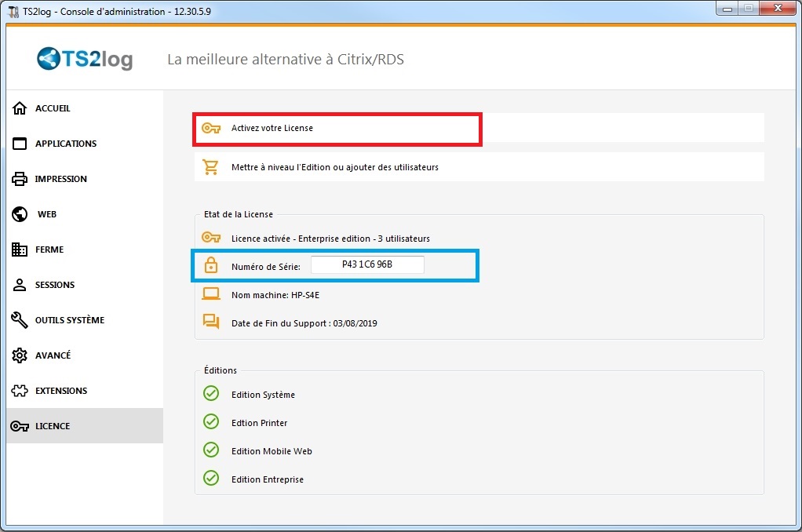This screenshot has width=802, height=532.
Task: Click the Outils Système wrench icon
Action: 20,319
